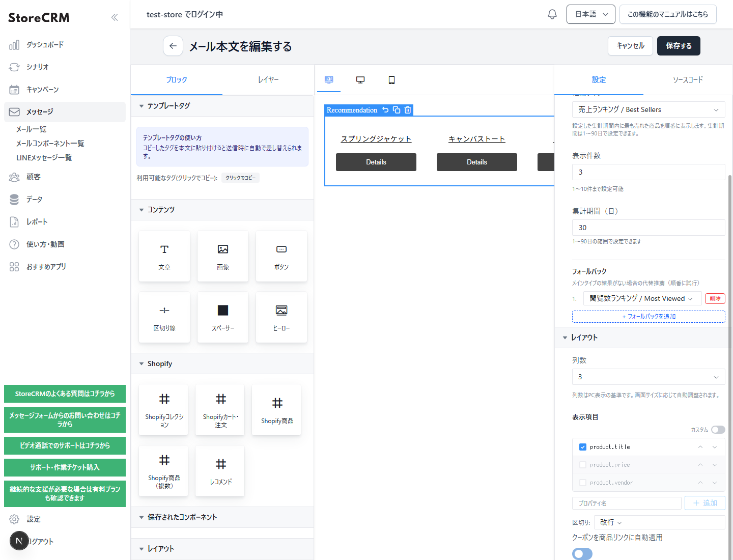Image resolution: width=733 pixels, height=560 pixels.
Task: Switch to the ソースコード tab
Action: pyautogui.click(x=688, y=80)
